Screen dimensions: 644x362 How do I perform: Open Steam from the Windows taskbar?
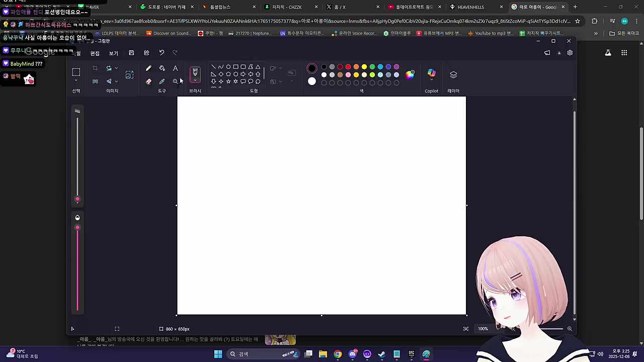click(x=382, y=354)
